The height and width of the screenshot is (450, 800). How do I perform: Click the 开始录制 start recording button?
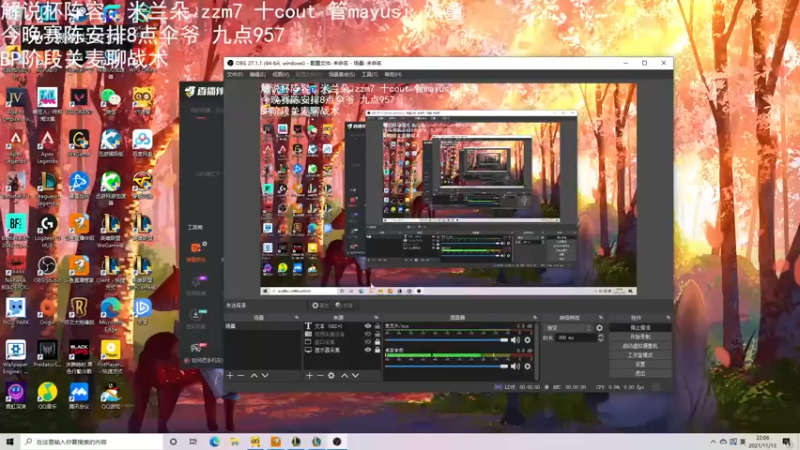[x=640, y=337]
